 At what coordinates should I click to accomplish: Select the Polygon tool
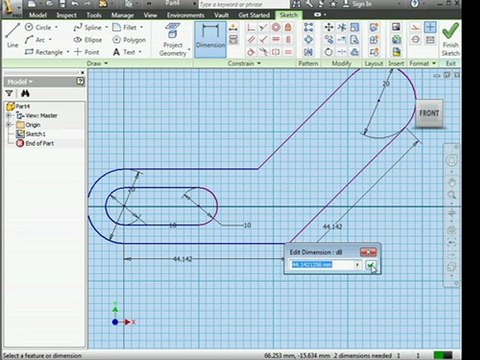pyautogui.click(x=129, y=40)
